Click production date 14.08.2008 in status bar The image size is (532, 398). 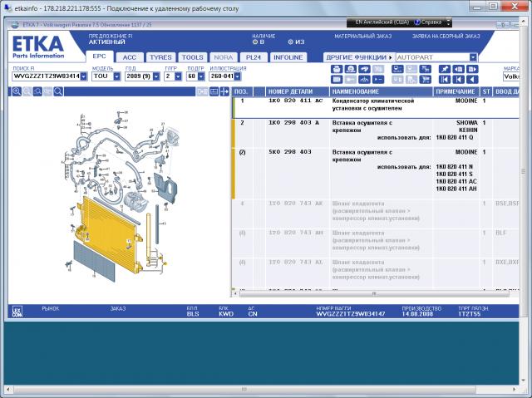[x=417, y=314]
